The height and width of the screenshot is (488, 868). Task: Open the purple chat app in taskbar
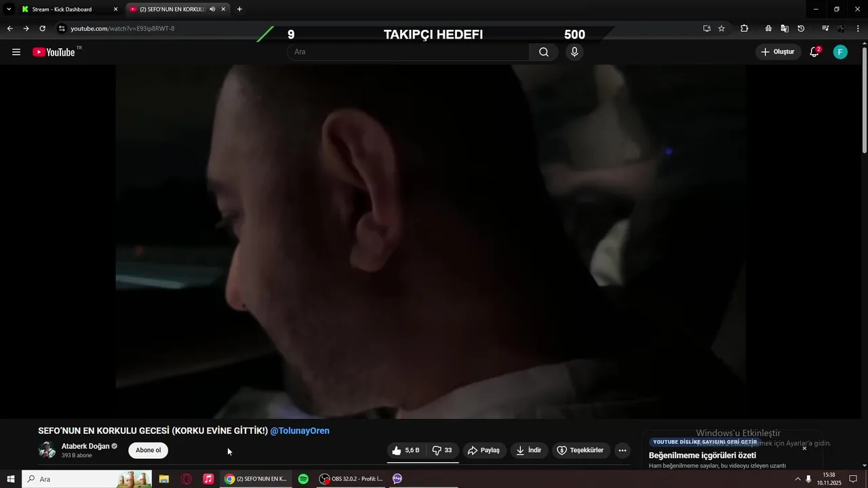tap(397, 479)
